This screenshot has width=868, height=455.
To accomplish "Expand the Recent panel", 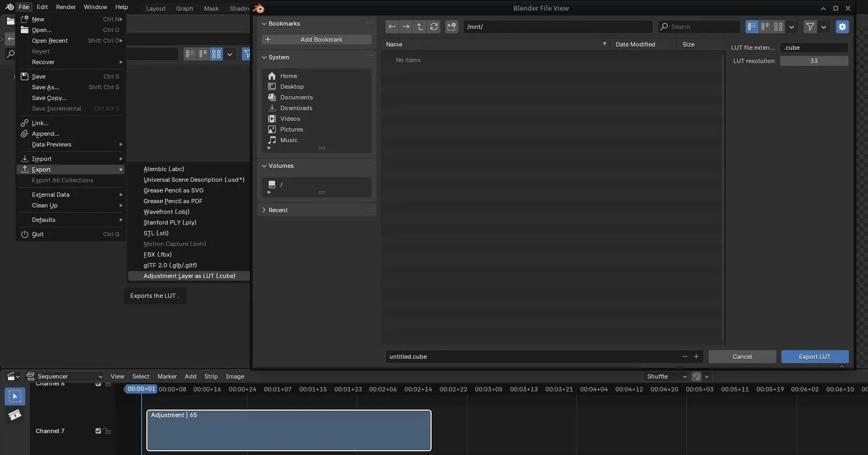I will click(264, 210).
